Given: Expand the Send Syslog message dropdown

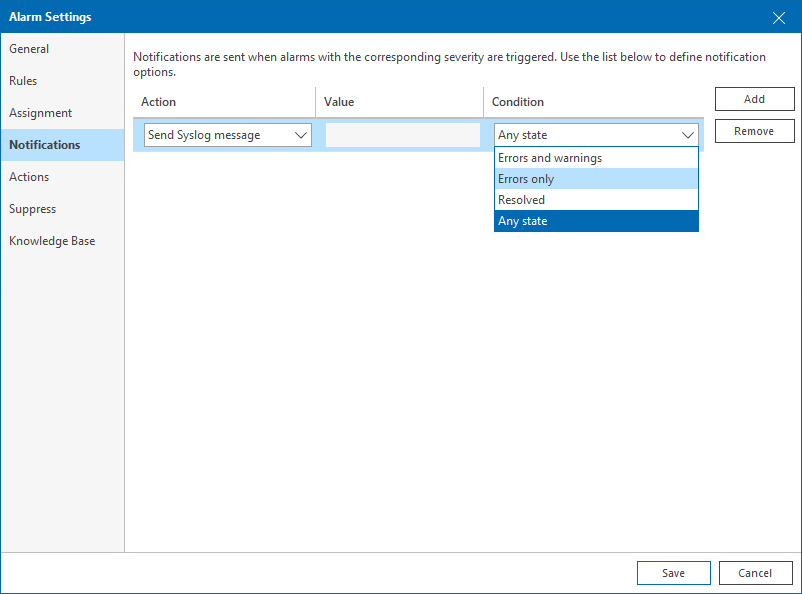Looking at the screenshot, I should pos(228,135).
